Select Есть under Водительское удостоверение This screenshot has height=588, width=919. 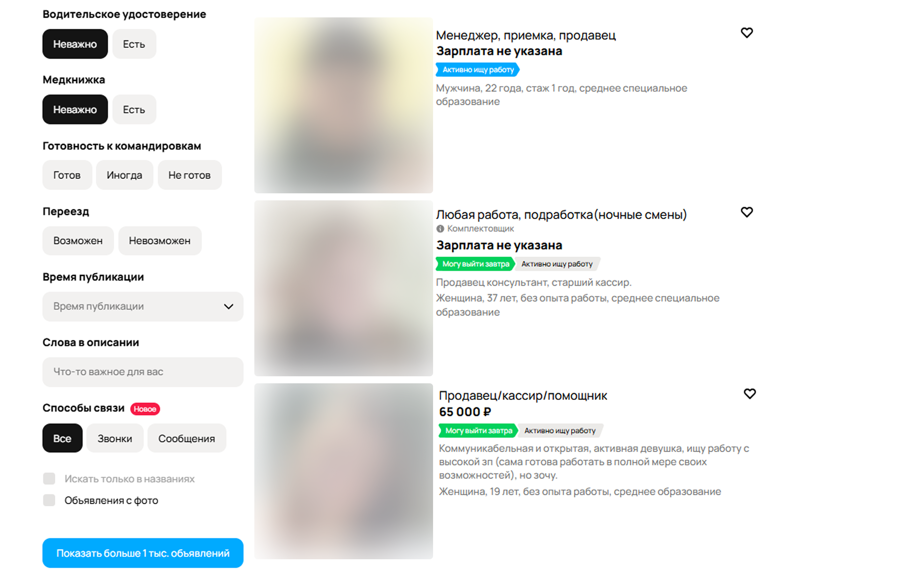tap(134, 44)
